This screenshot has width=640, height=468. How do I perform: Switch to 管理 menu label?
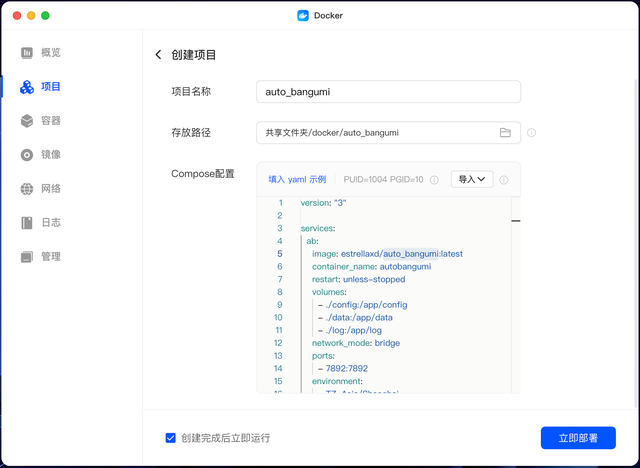coord(51,257)
